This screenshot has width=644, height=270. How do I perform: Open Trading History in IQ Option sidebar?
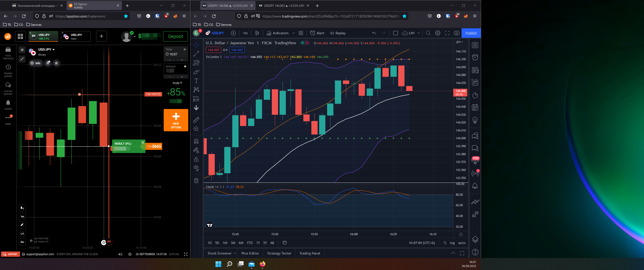click(8, 70)
